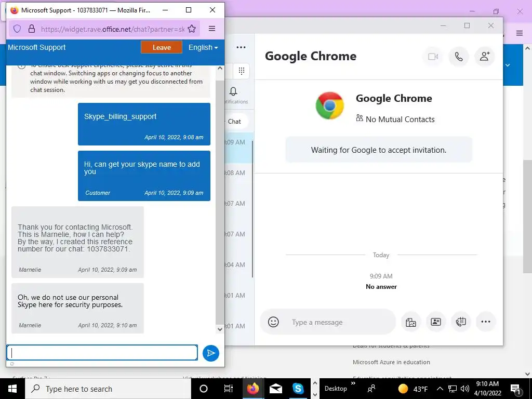This screenshot has width=532, height=399.
Task: Click the 'Waiting for Google to accept invitation' banner
Action: pyautogui.click(x=379, y=150)
